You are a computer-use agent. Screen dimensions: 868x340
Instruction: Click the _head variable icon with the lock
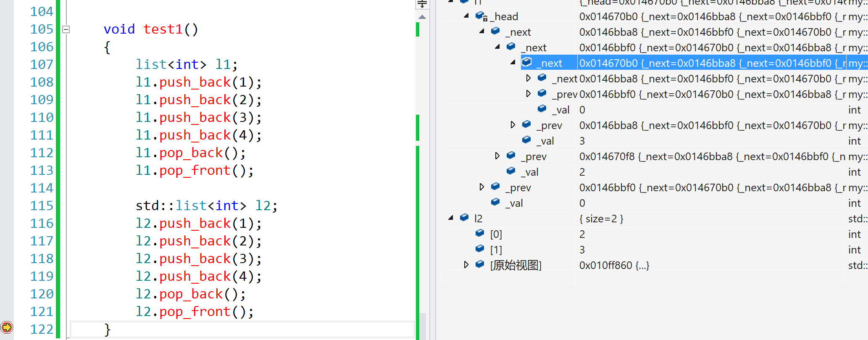(x=481, y=16)
